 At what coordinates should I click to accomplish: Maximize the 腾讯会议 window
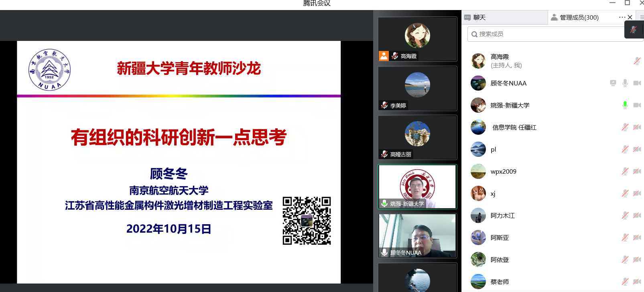tap(627, 3)
